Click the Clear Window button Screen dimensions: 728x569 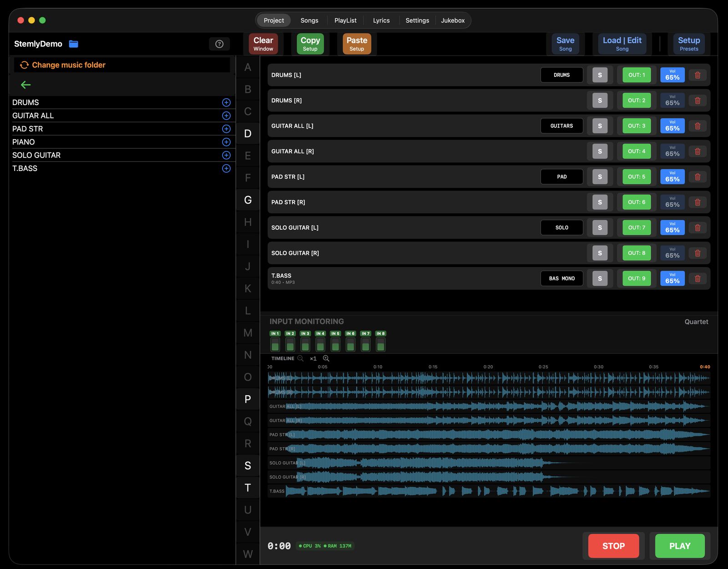pyautogui.click(x=263, y=44)
